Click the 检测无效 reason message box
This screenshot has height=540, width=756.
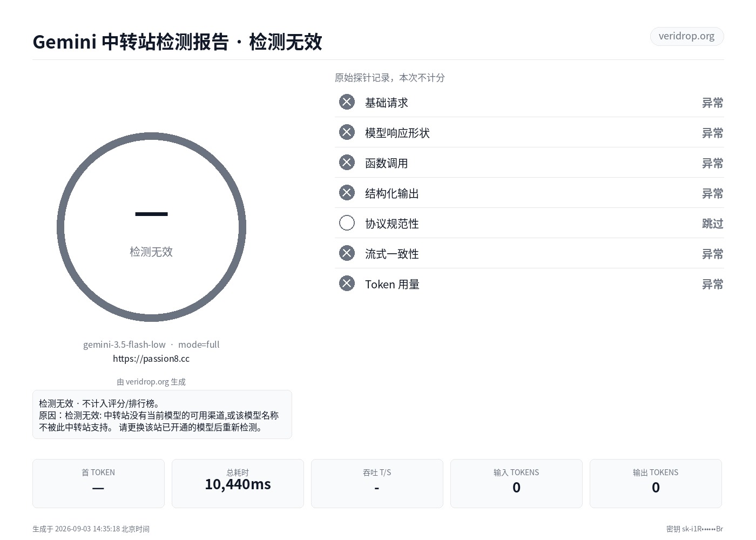pos(162,414)
